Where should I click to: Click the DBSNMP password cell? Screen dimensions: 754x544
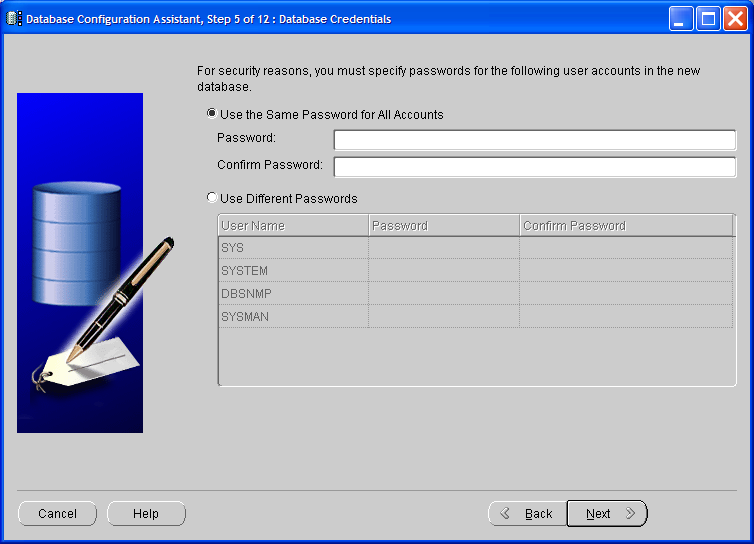pos(444,293)
